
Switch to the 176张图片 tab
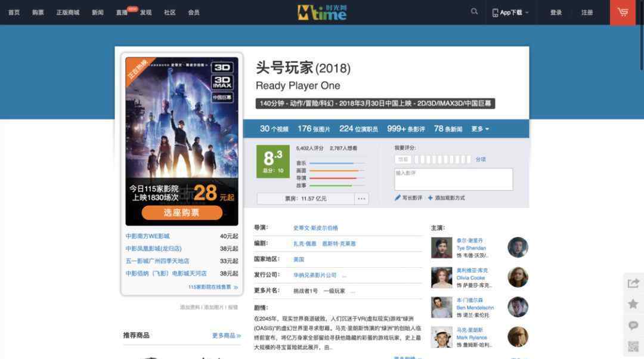click(x=314, y=129)
